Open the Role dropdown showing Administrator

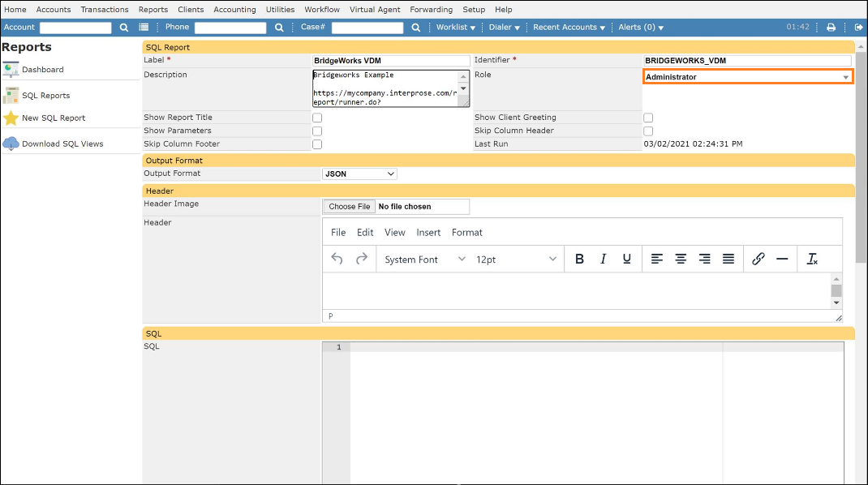click(748, 77)
